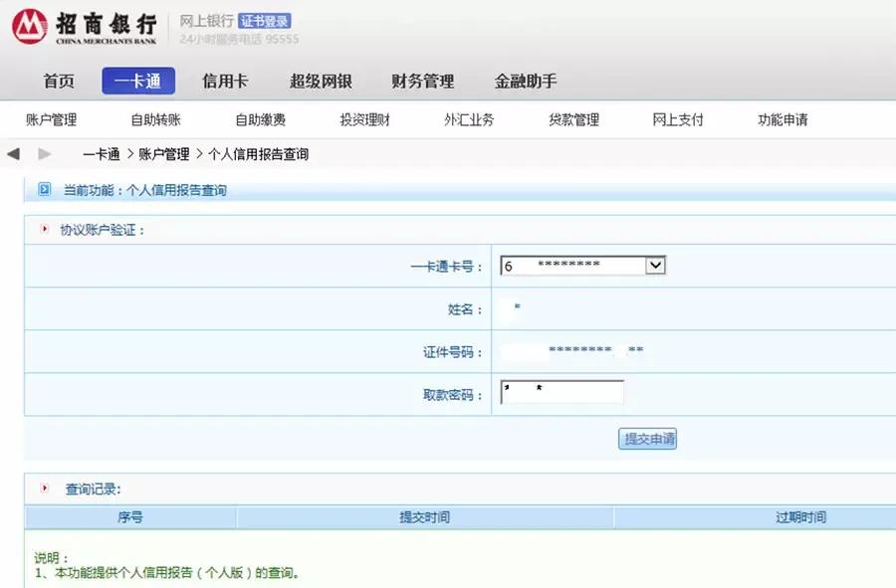This screenshot has width=896, height=588.
Task: Select 投资理财 from the navigation bar
Action: click(x=363, y=118)
